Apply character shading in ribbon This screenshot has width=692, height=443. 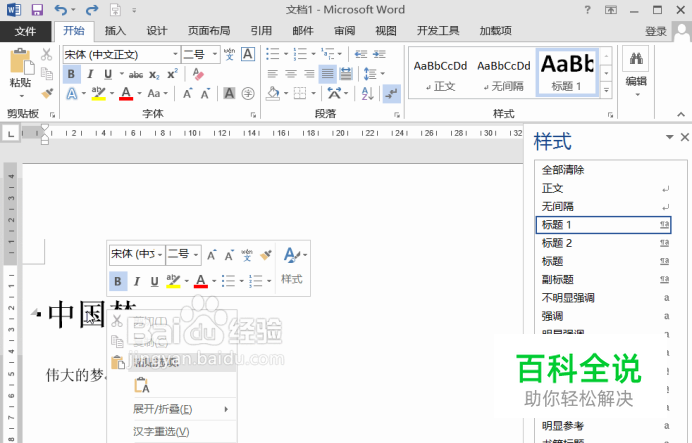229,94
